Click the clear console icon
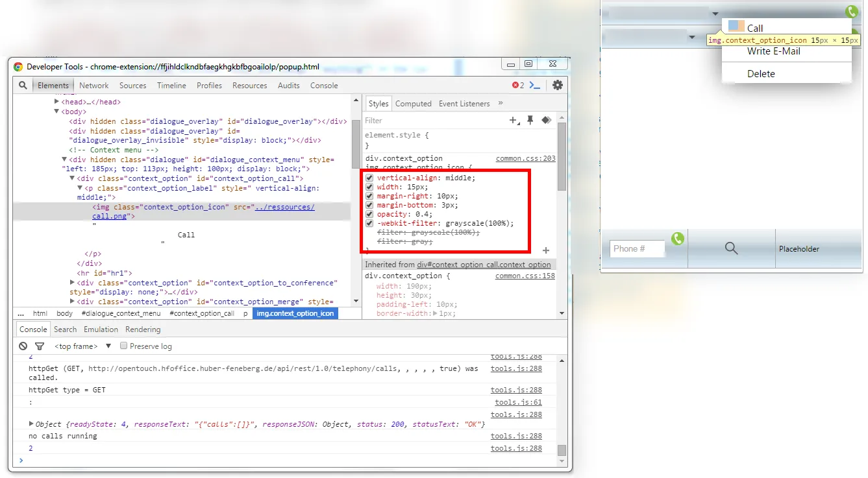Viewport: 868px width, 478px height. click(x=23, y=346)
